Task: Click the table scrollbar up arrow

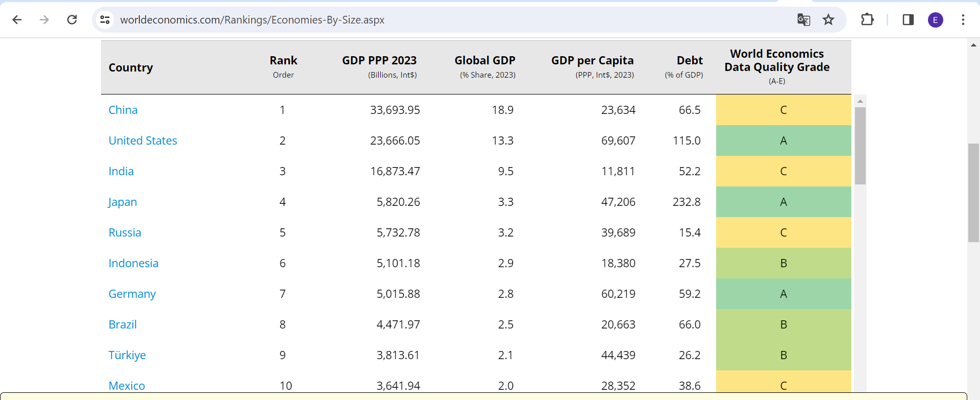Action: [861, 101]
